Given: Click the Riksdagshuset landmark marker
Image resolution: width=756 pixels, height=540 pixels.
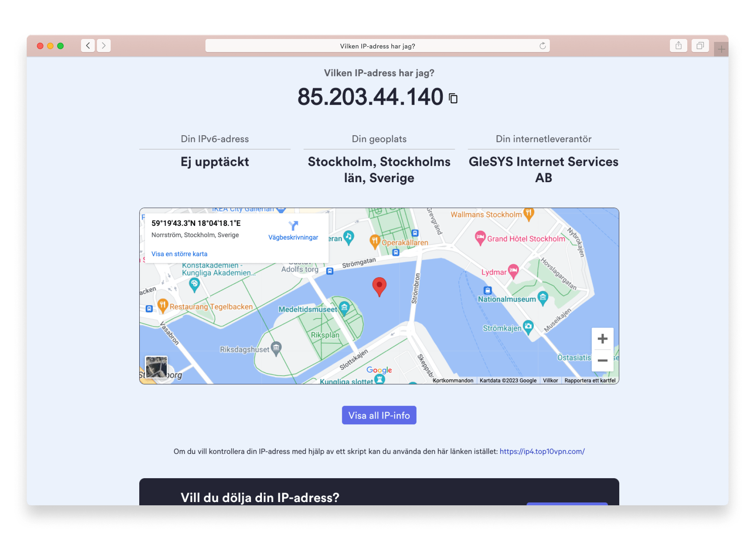Looking at the screenshot, I should click(x=276, y=348).
